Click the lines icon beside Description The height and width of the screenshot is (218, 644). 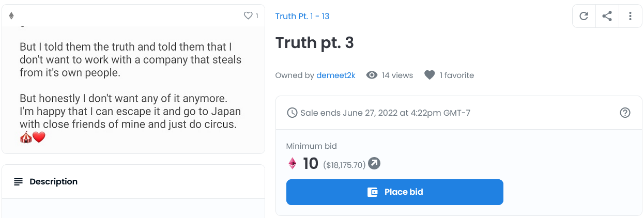click(19, 182)
